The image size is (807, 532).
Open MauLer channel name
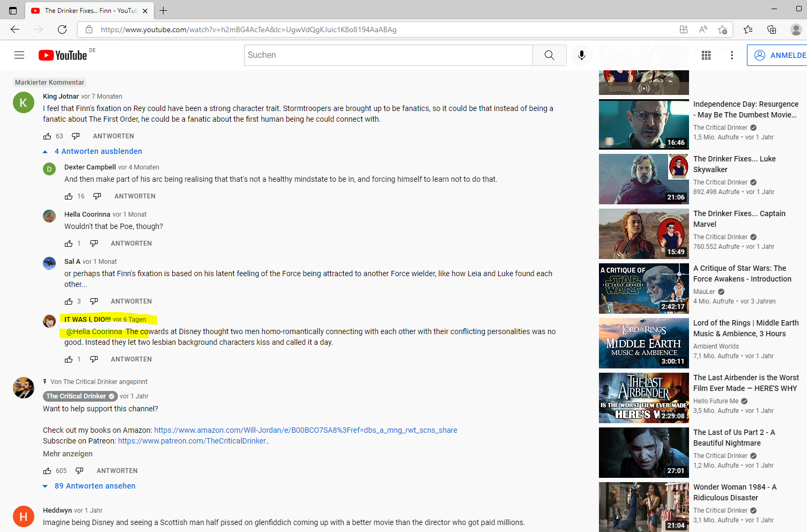704,292
